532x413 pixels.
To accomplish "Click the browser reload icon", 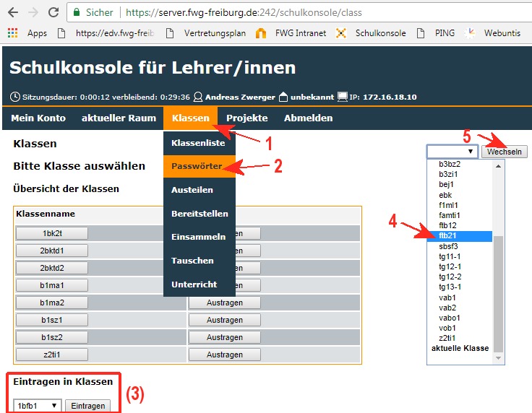I will pos(53,12).
